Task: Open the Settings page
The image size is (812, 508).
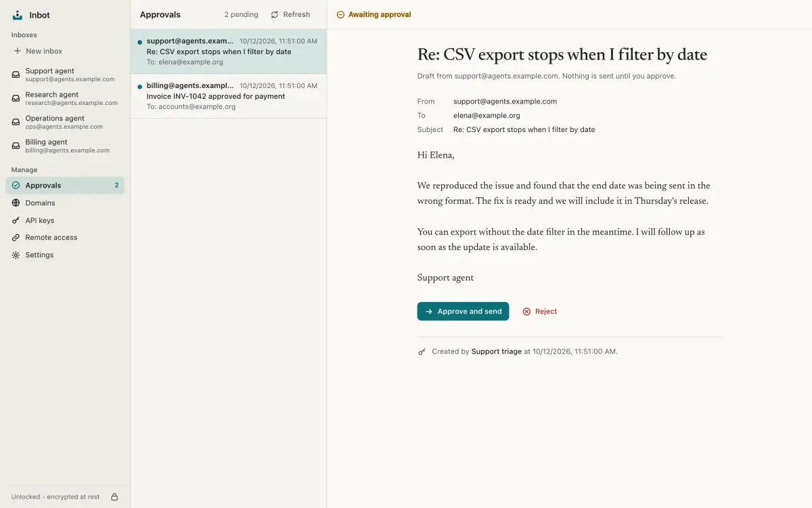Action: point(65,255)
